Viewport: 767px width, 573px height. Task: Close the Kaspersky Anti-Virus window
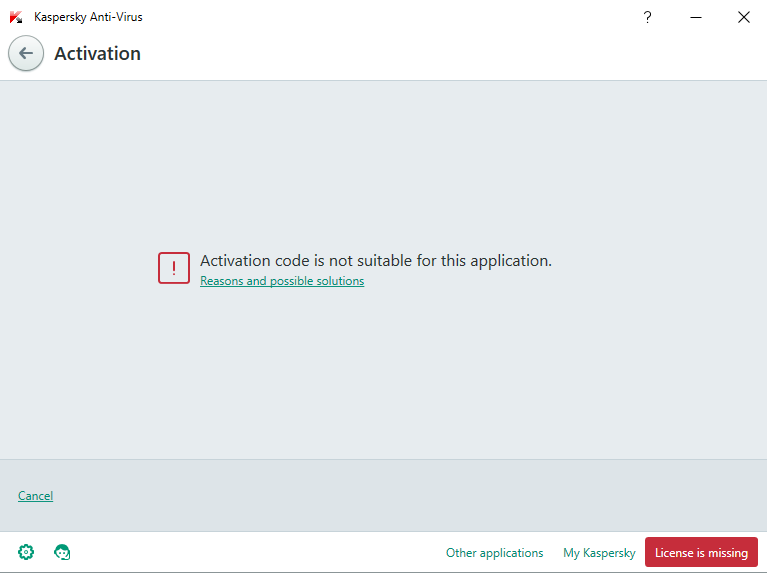click(744, 17)
